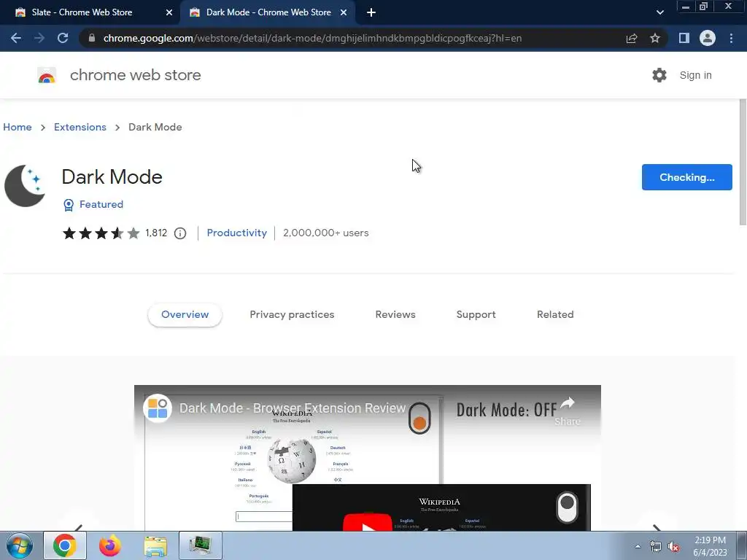Open the Privacy practices tab
The width and height of the screenshot is (747, 560).
[292, 315]
